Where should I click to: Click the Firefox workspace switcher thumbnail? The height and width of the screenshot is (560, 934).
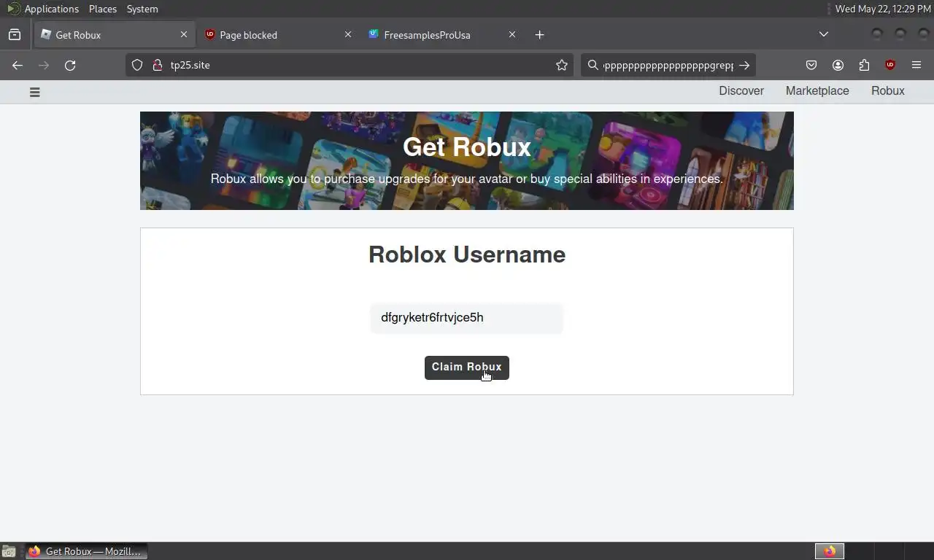(x=830, y=551)
